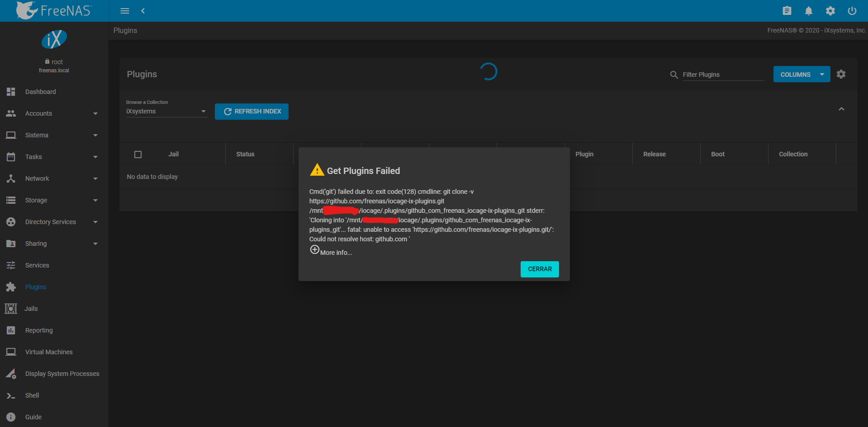Screen dimensions: 868x427
Task: Expand the Storage menu arrow
Action: click(95, 200)
